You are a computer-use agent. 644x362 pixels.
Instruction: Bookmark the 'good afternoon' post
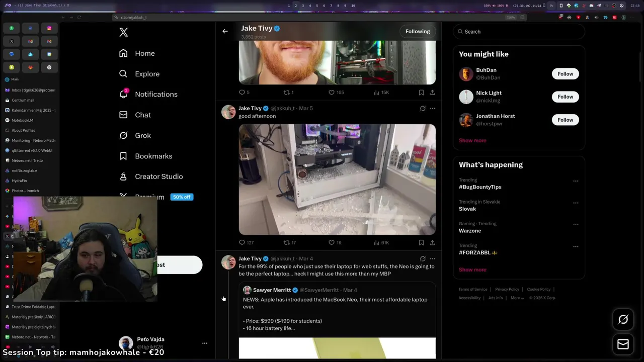tap(421, 242)
